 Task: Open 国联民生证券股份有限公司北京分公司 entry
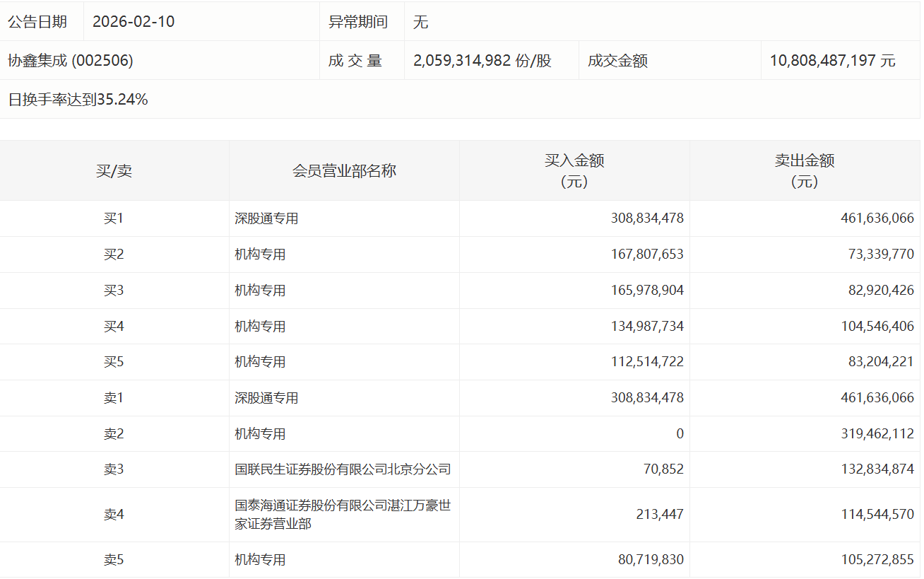coord(343,469)
